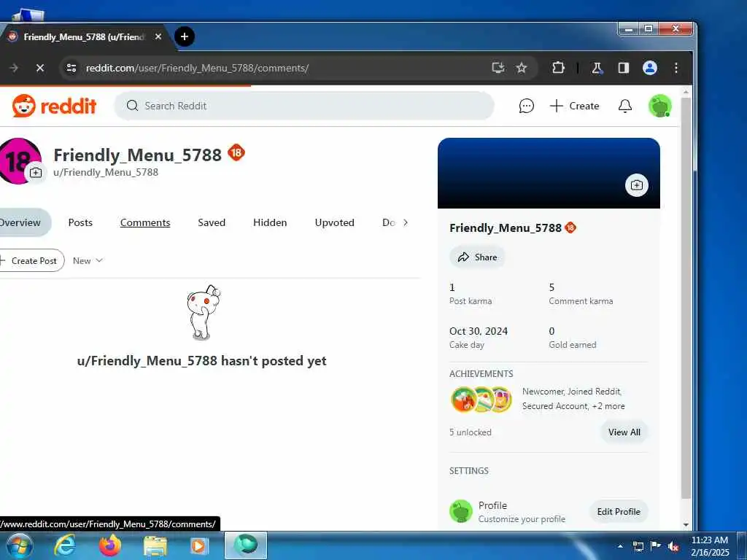Screen dimensions: 747x560
Task: Open the notifications bell icon
Action: pyautogui.click(x=624, y=106)
